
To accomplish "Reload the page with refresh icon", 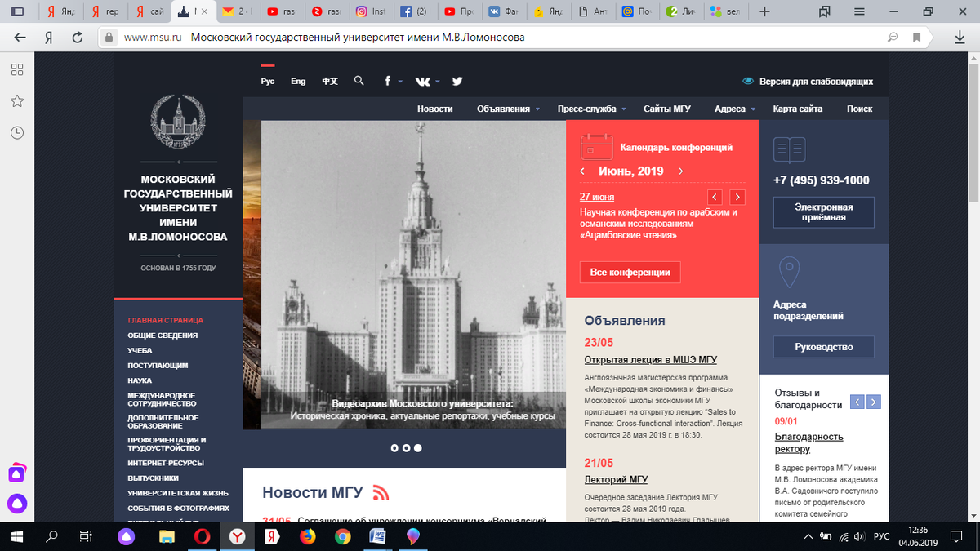I will pos(78,38).
